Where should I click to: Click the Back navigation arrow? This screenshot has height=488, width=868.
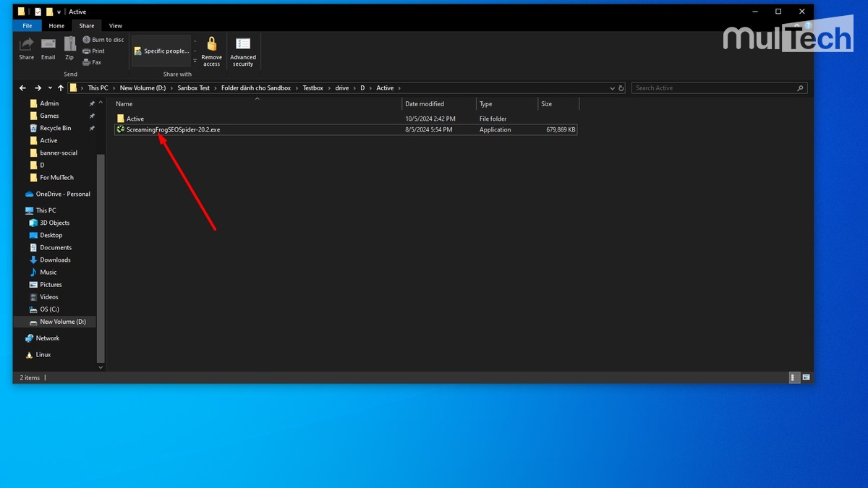coord(22,87)
